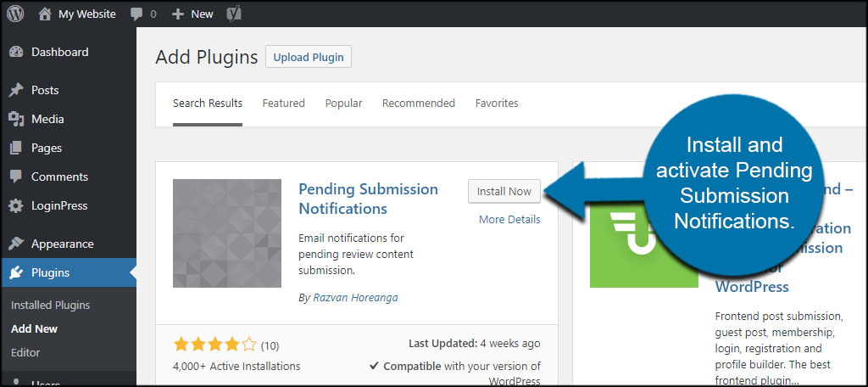868x387 pixels.
Task: Open the LoginPress gear icon
Action: [16, 205]
